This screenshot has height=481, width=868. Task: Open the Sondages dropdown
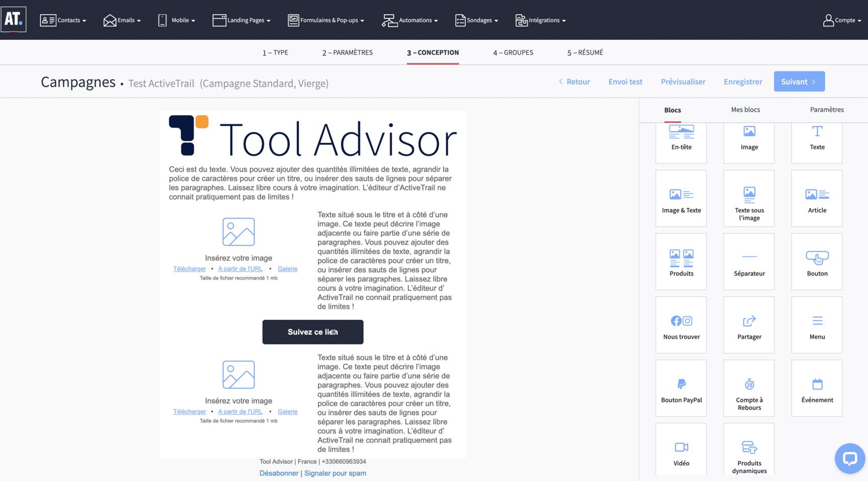(x=476, y=20)
